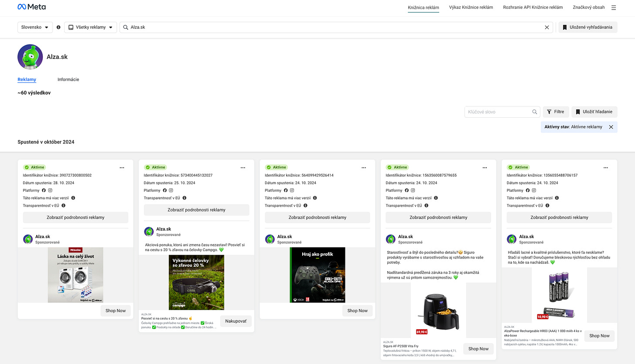This screenshot has height=364, width=635.
Task: Click info icon beside 'viac verzií' on ad 1356055488706157
Action: pyautogui.click(x=557, y=198)
